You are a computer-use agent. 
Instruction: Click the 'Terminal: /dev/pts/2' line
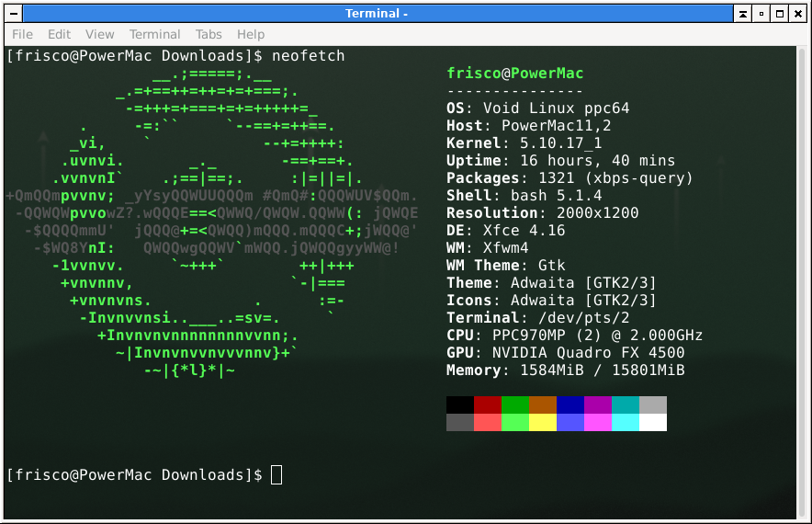pyautogui.click(x=538, y=318)
